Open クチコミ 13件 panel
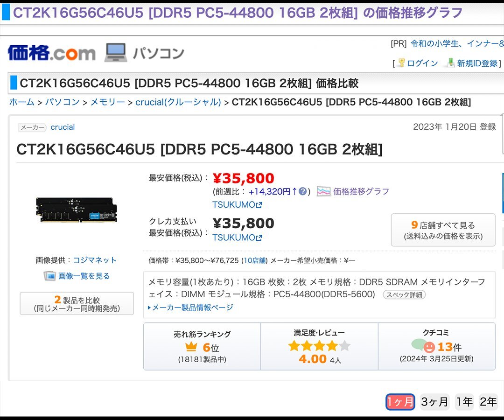The image size is (504, 420). (x=436, y=346)
